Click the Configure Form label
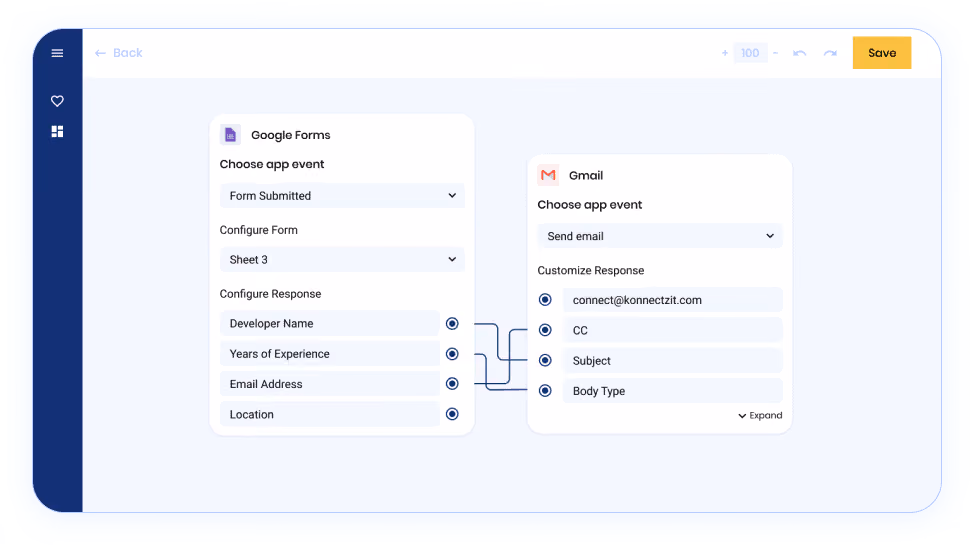 258,230
